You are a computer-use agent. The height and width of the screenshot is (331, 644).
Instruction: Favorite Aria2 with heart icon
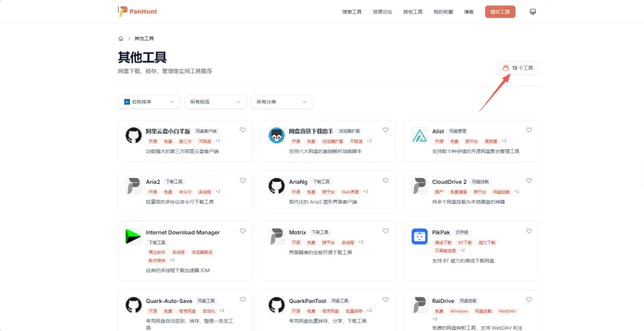[x=243, y=181]
